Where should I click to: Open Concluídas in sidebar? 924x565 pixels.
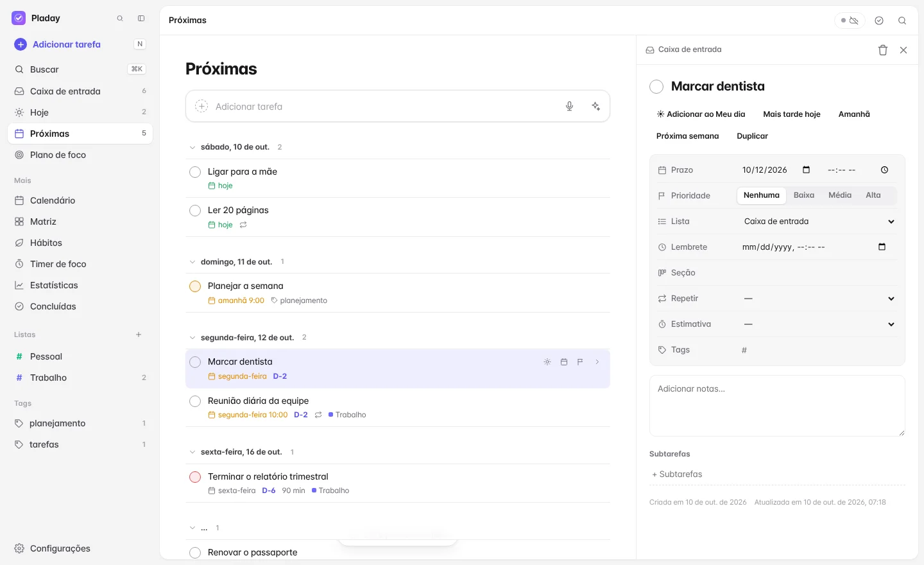[x=80, y=306]
